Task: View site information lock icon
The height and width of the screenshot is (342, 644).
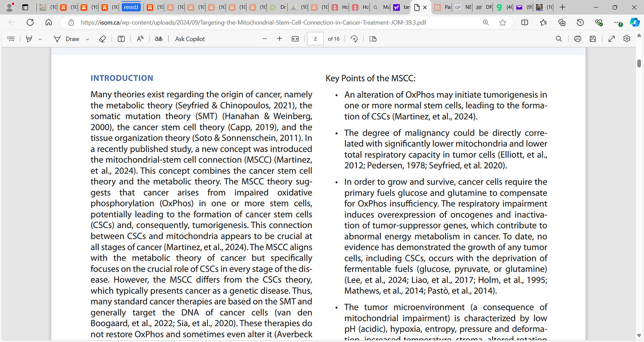Action: click(x=71, y=23)
